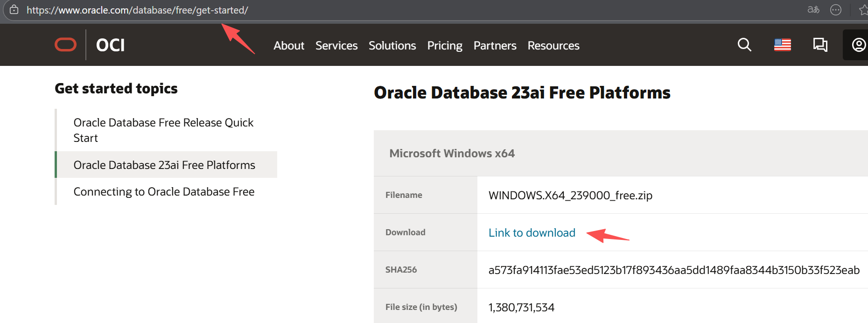Open the browser more options ellipsis icon
The height and width of the screenshot is (323, 868).
coord(836,10)
